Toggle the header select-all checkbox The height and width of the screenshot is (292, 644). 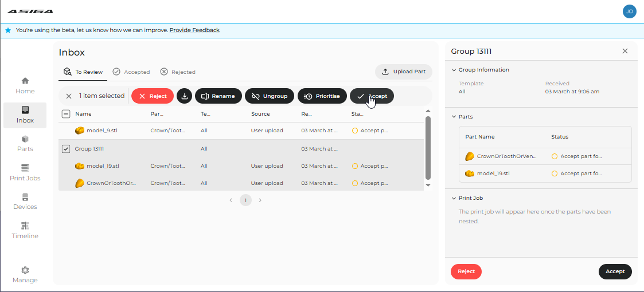click(x=66, y=113)
